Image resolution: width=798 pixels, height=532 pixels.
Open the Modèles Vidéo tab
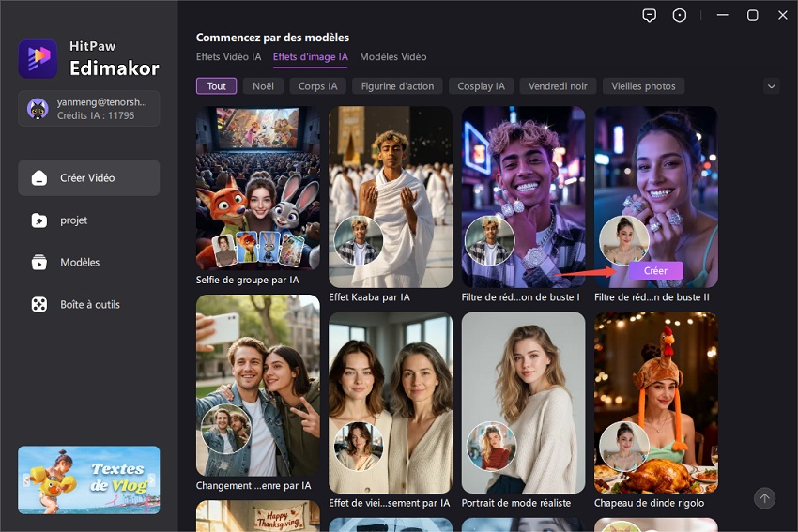tap(392, 57)
